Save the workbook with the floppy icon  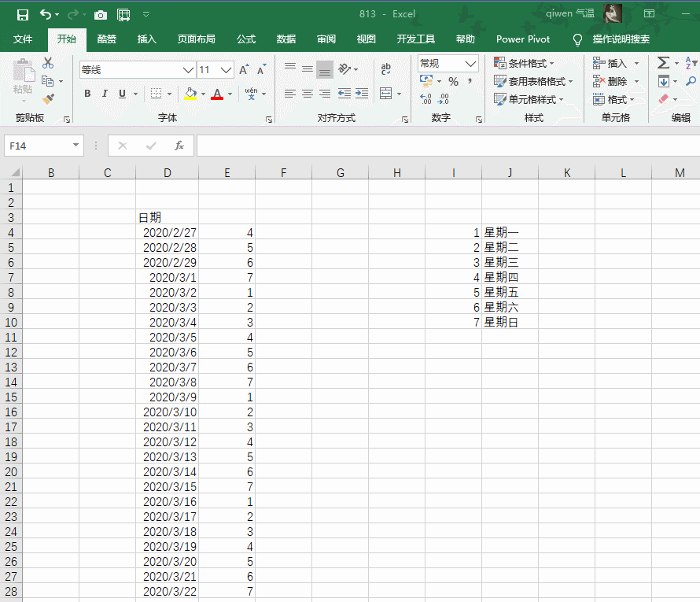point(22,15)
